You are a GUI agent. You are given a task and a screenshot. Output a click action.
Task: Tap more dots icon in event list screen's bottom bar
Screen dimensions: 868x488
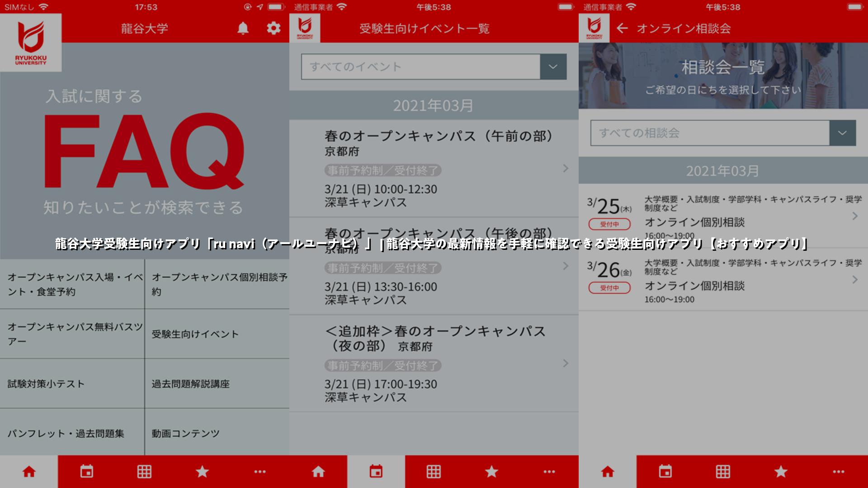pyautogui.click(x=549, y=472)
